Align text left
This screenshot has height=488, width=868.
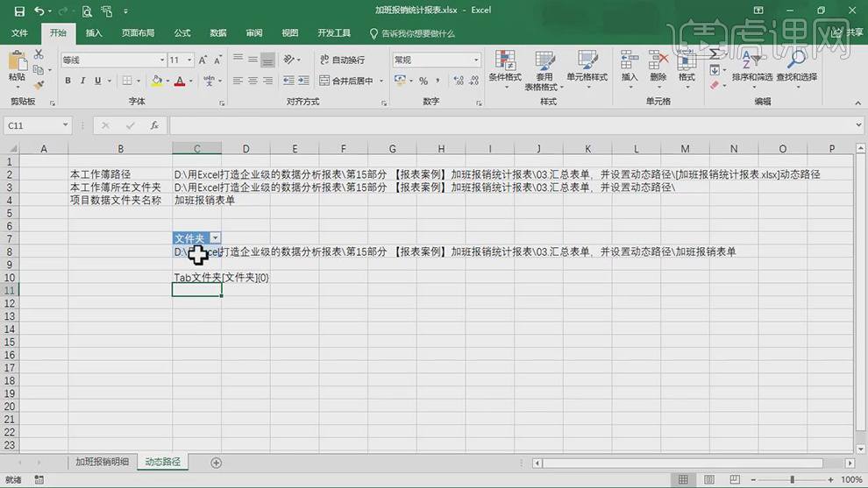click(x=238, y=81)
